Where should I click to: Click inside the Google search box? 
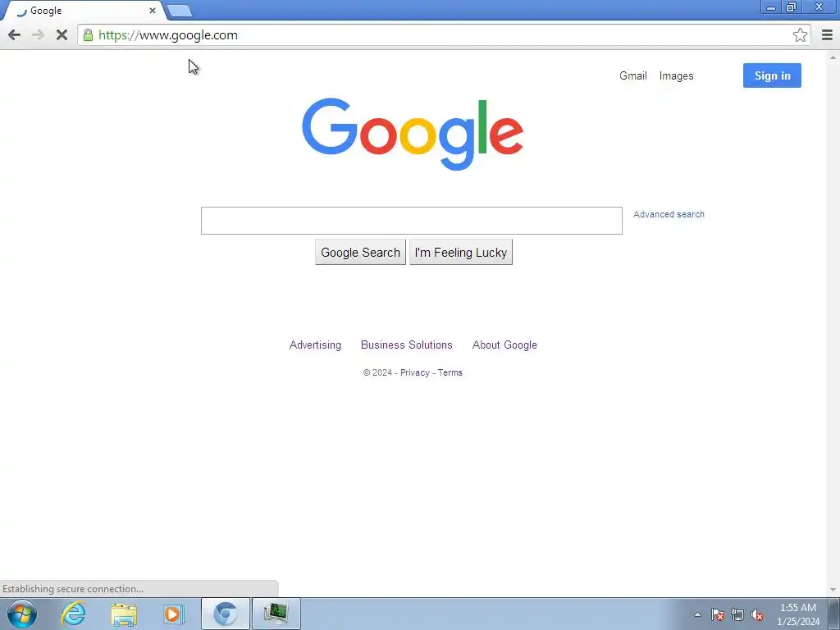pos(412,221)
